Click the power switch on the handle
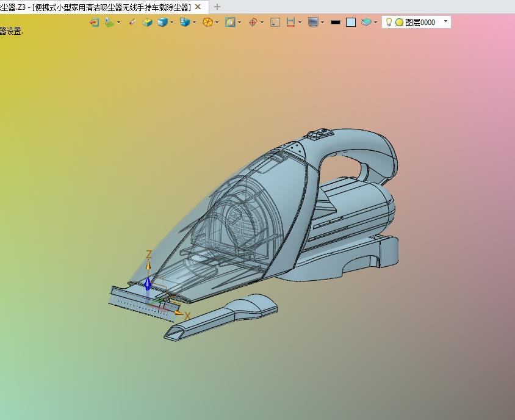The height and width of the screenshot is (420, 515). coord(320,134)
